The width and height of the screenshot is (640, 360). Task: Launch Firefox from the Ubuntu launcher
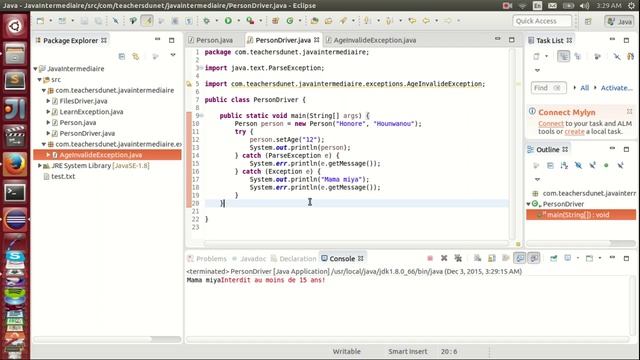pyautogui.click(x=15, y=164)
